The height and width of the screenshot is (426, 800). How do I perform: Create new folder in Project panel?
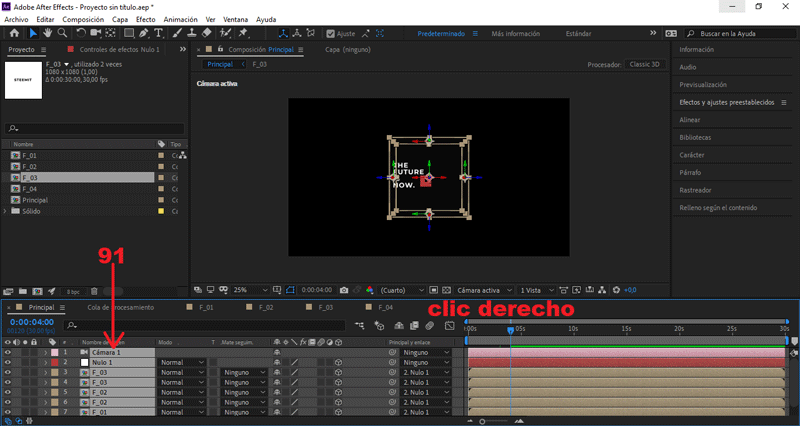(23, 291)
